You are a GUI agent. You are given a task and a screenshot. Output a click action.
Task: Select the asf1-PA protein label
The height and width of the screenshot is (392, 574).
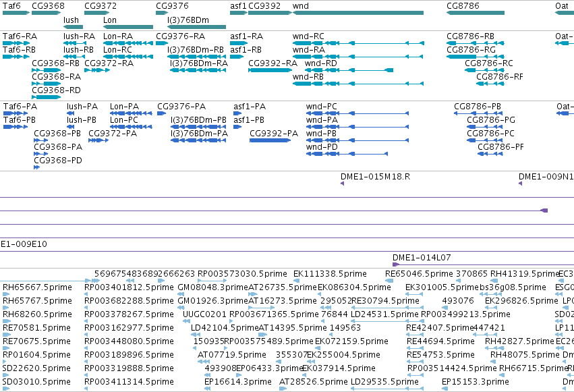[x=250, y=107]
